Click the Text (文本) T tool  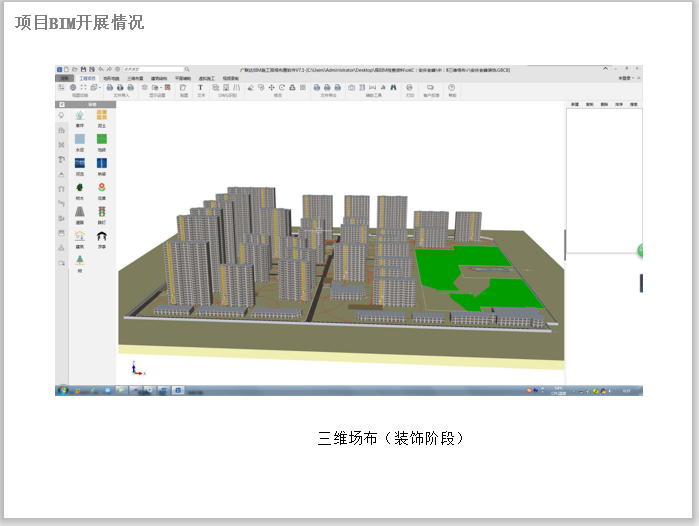point(200,88)
